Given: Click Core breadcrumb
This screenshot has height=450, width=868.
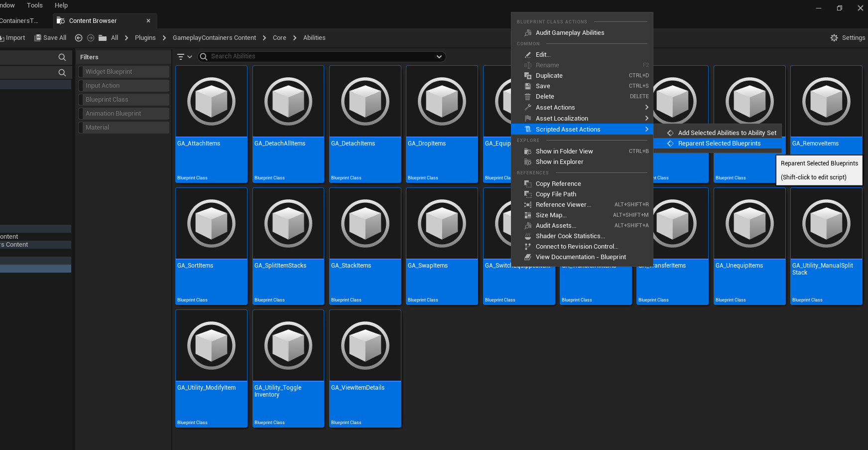Looking at the screenshot, I should pyautogui.click(x=279, y=38).
